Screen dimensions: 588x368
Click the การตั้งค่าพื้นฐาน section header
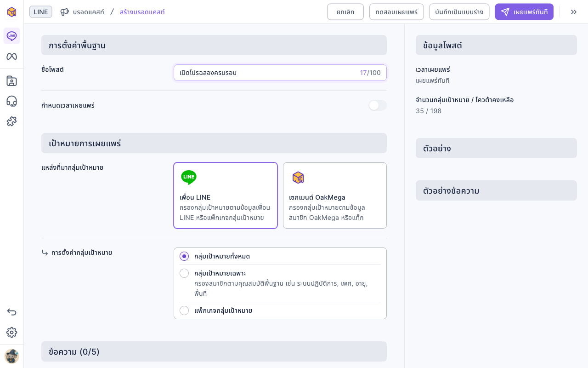coord(214,45)
